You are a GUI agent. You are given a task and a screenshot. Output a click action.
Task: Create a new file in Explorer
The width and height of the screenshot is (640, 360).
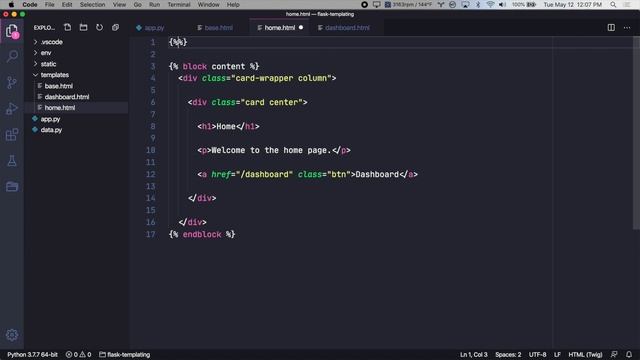point(67,27)
